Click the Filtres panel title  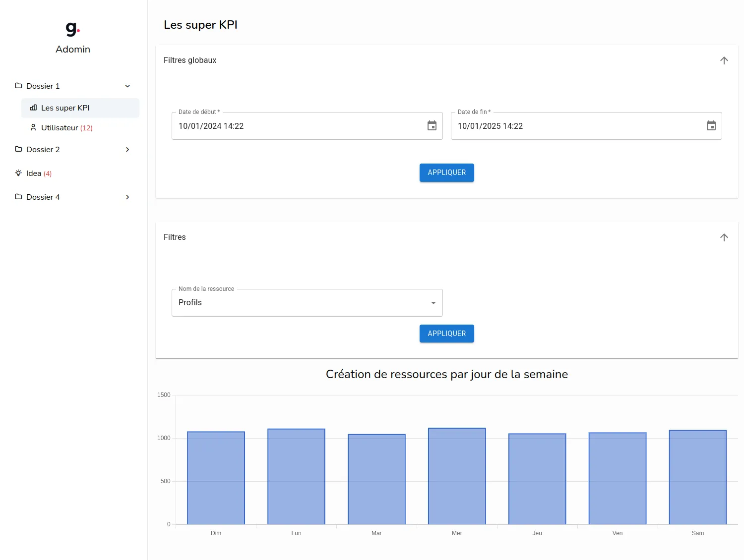[175, 237]
